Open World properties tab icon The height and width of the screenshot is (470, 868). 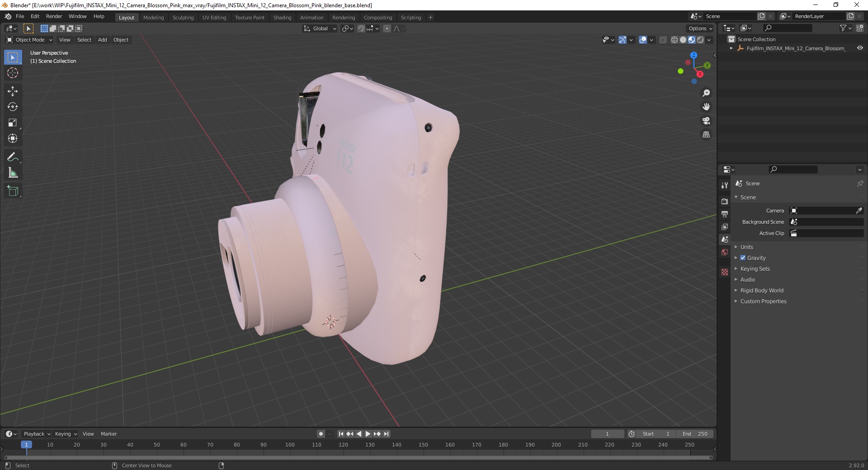click(725, 252)
